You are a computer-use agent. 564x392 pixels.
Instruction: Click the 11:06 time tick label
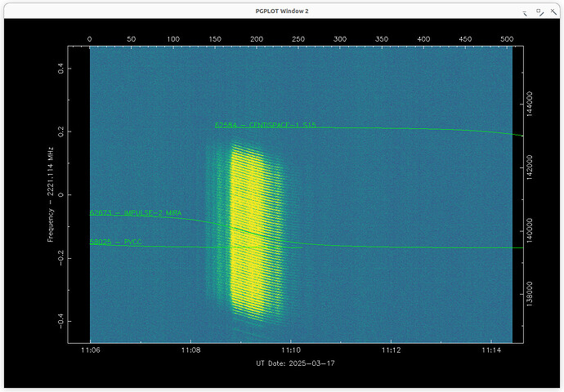click(x=91, y=350)
